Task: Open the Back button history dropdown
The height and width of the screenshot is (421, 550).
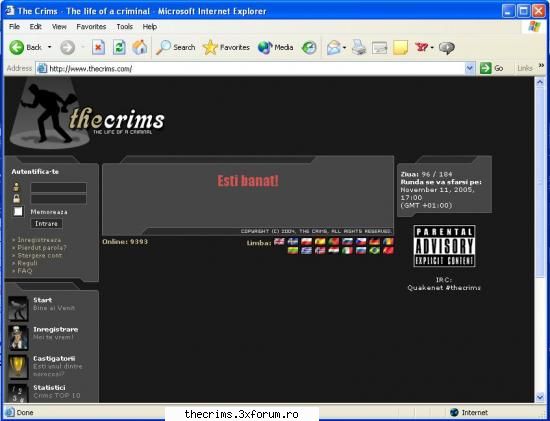Action: click(49, 47)
